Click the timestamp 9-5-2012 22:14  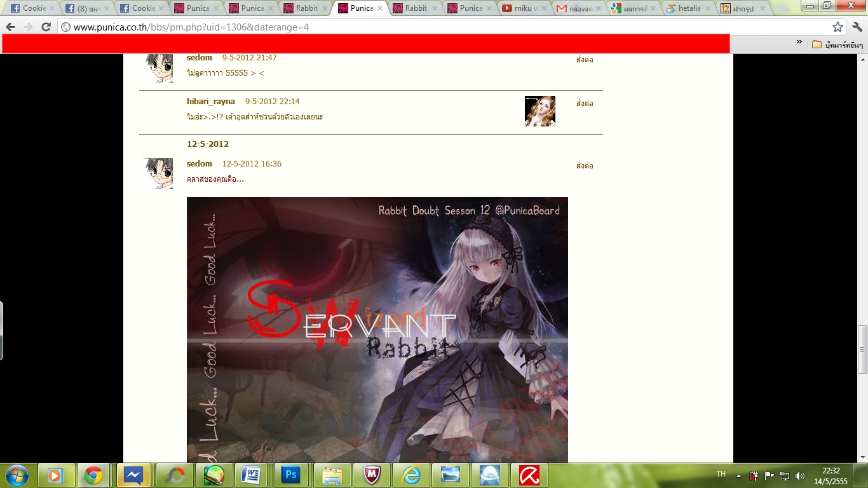(272, 102)
